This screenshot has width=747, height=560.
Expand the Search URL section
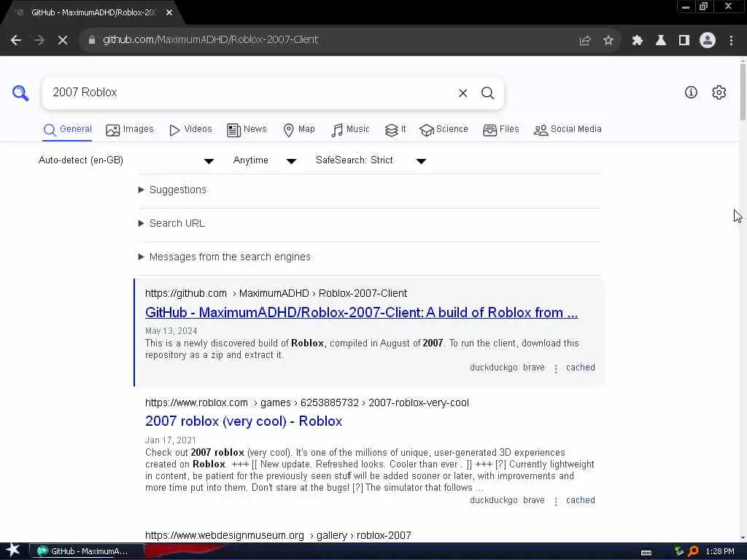(x=171, y=223)
